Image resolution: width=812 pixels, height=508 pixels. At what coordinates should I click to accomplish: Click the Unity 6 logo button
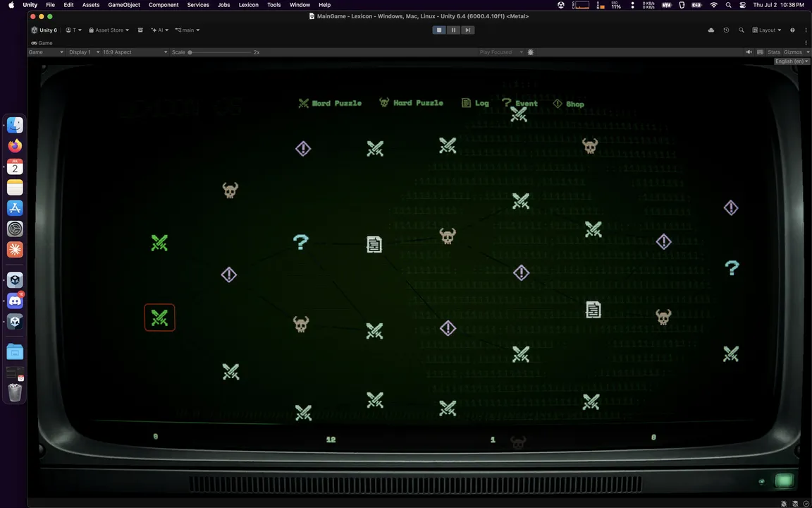[x=44, y=30]
